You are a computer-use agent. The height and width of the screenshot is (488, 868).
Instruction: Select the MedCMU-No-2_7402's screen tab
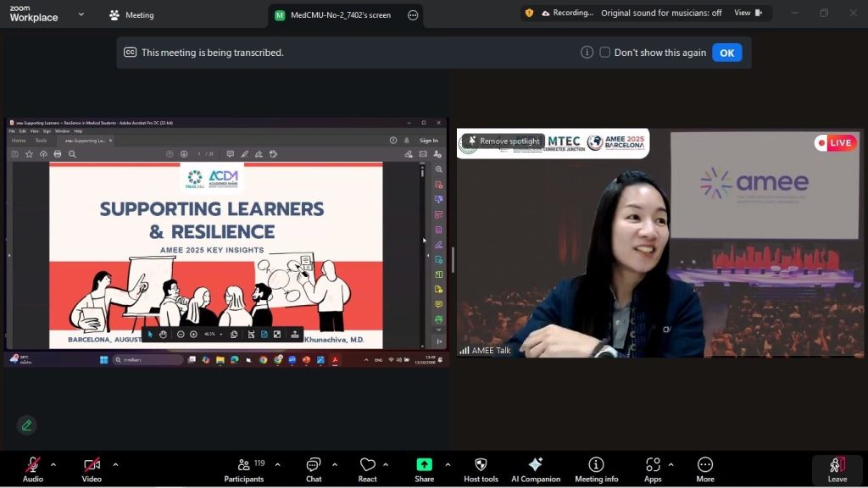336,15
